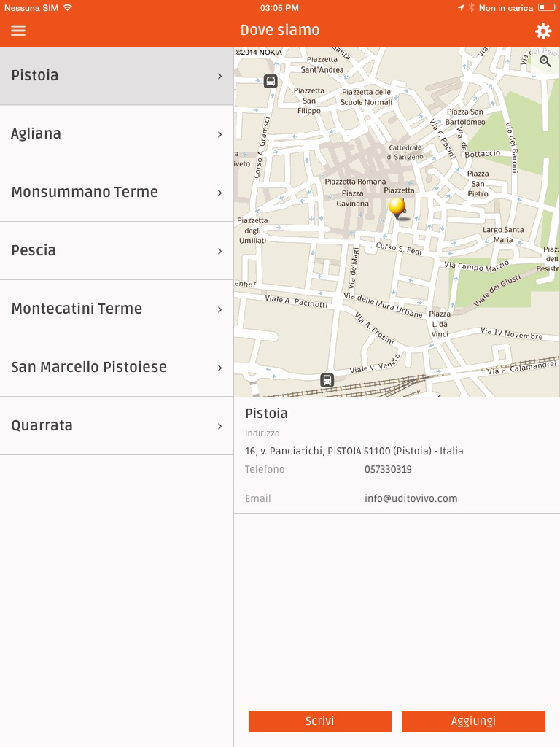560x747 pixels.
Task: Expand the Pistoia row chevron
Action: tap(219, 76)
